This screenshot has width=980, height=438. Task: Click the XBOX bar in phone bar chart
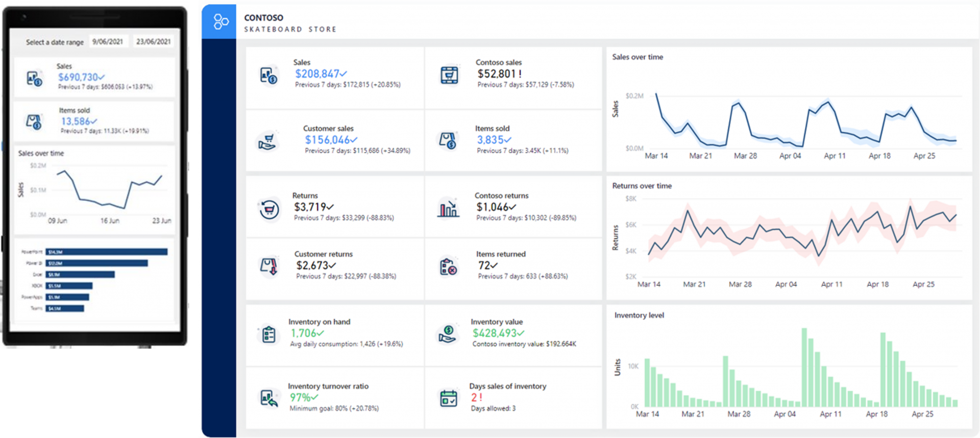(69, 286)
